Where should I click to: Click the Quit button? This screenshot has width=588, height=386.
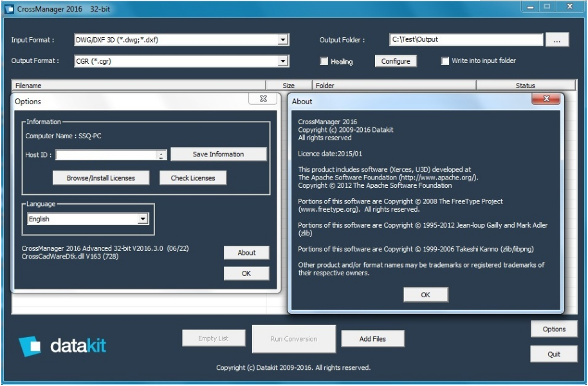pos(554,354)
